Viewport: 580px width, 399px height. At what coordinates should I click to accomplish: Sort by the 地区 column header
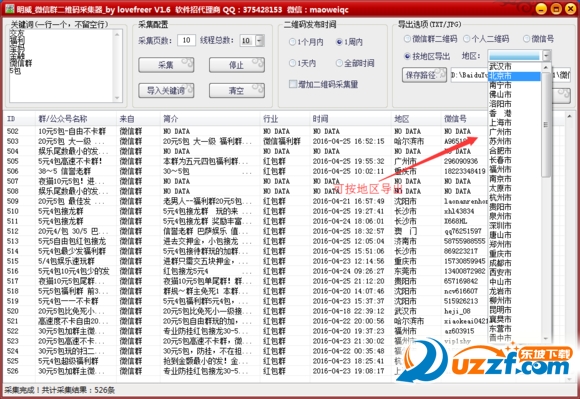[x=417, y=119]
